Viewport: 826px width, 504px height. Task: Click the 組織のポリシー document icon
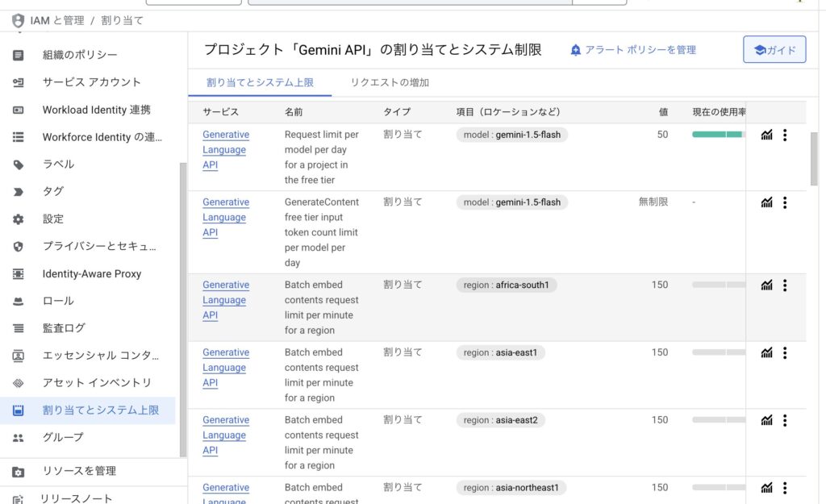pyautogui.click(x=18, y=56)
